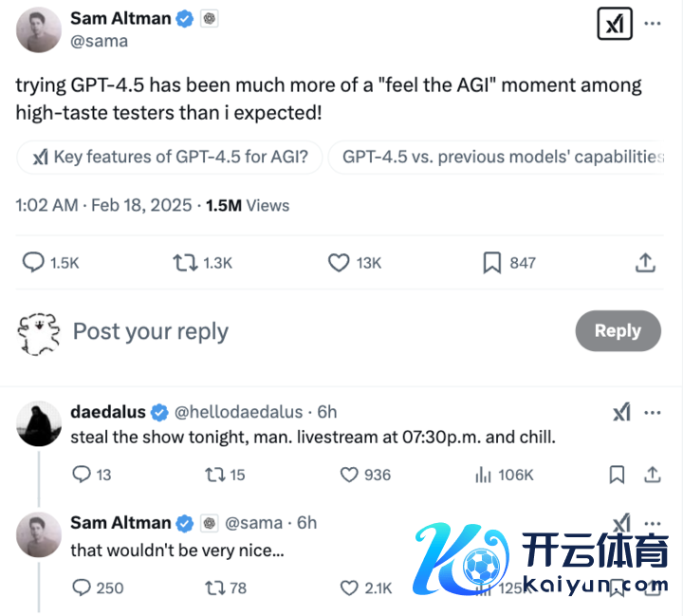The height and width of the screenshot is (616, 683).
Task: Open Sam Altman's profile picture at top
Action: [x=39, y=29]
